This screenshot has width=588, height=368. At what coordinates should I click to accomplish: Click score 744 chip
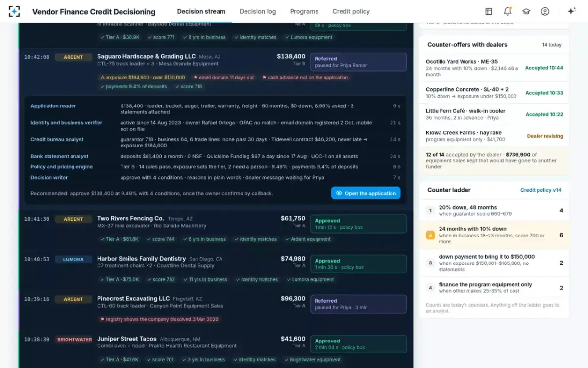(161, 239)
